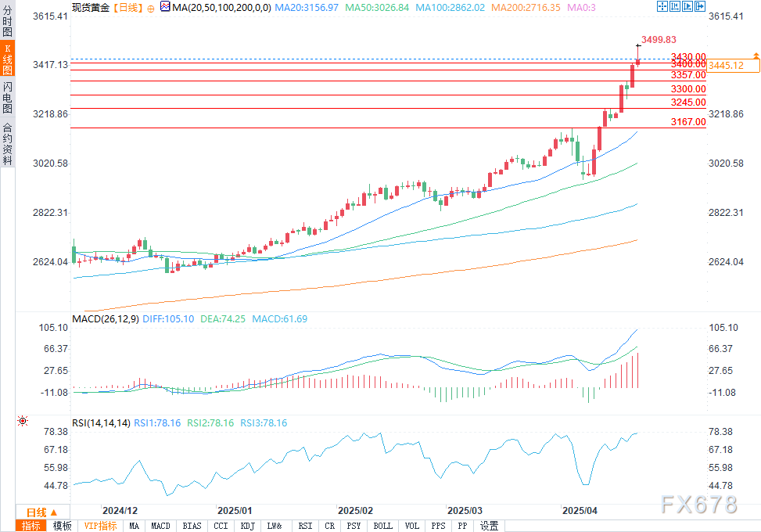This screenshot has width=761, height=532.
Task: Enable the BOLL indicator
Action: 382,526
